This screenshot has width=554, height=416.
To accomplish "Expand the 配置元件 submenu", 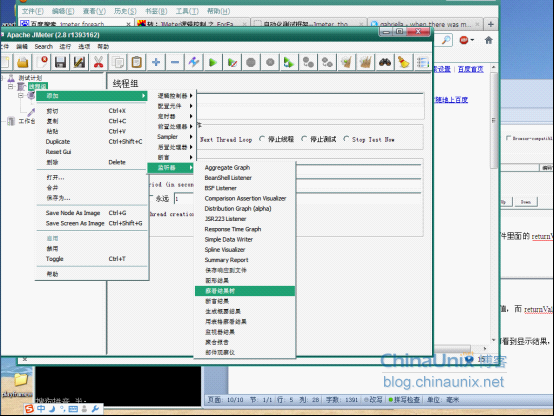I will (x=175, y=106).
